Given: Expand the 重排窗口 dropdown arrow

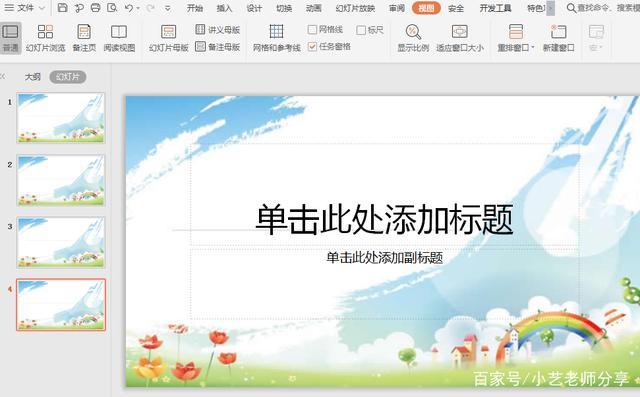Looking at the screenshot, I should pyautogui.click(x=533, y=48).
